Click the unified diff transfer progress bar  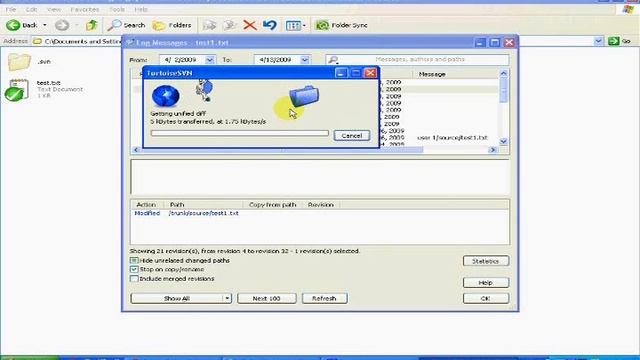(240, 133)
